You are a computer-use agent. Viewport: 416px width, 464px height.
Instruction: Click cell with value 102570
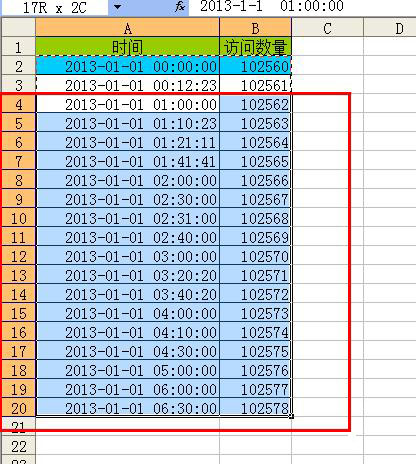pos(255,256)
